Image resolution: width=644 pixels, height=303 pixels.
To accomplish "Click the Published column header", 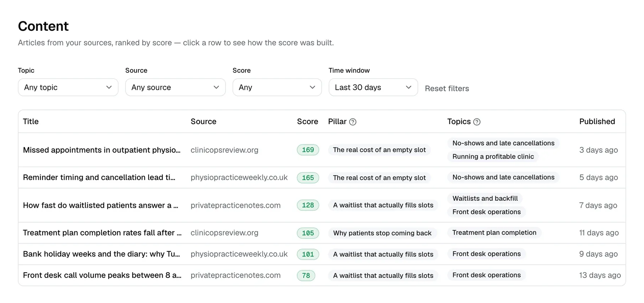I will tap(597, 122).
